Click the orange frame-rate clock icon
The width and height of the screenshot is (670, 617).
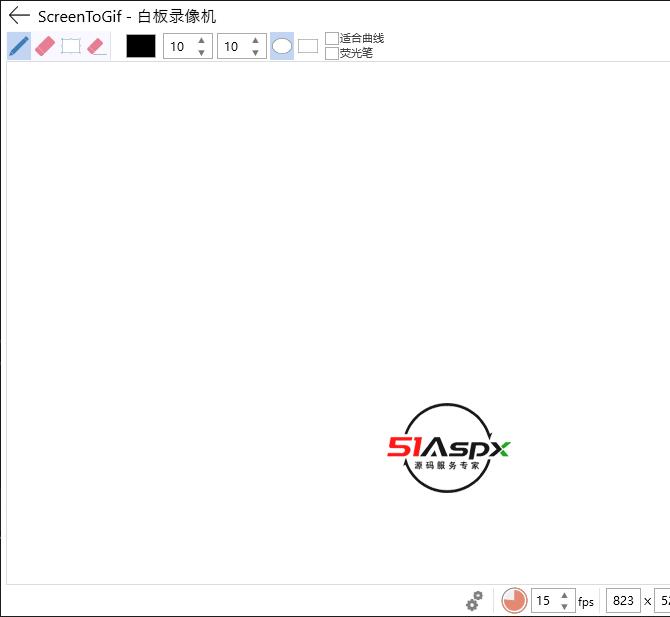pos(514,601)
